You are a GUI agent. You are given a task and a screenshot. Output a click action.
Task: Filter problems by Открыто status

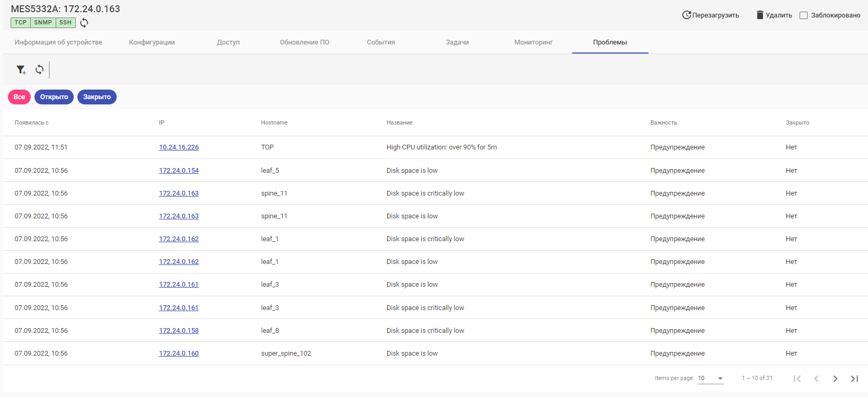tap(54, 97)
